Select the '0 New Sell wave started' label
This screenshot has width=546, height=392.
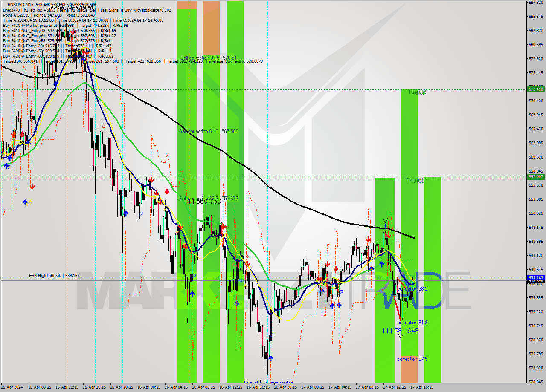68,7
